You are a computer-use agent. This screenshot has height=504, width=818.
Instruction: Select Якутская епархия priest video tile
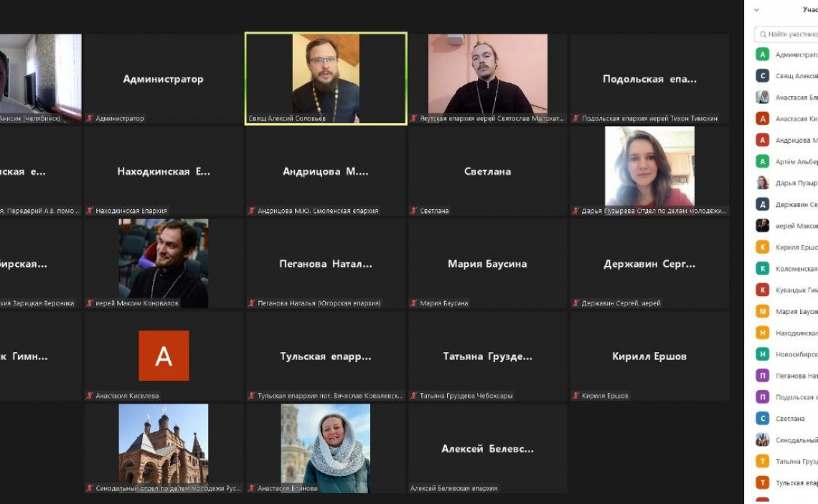(488, 77)
